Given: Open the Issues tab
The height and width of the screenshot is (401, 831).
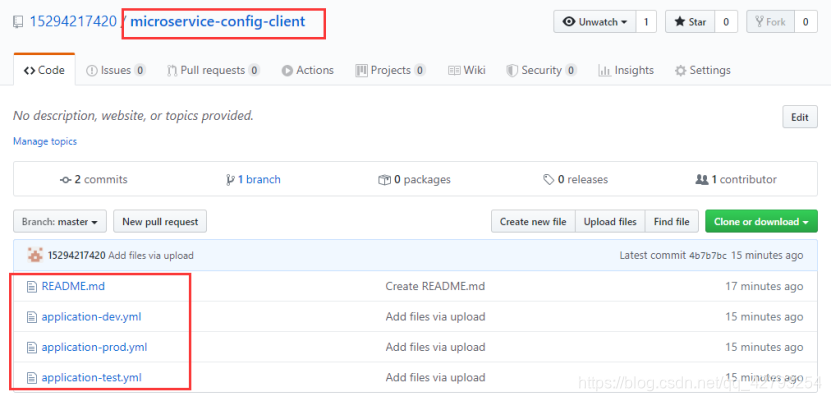Looking at the screenshot, I should click(116, 70).
